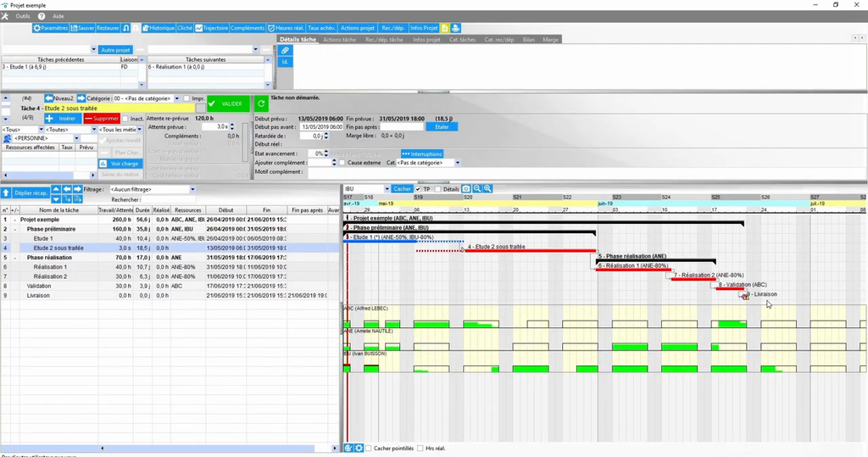Click the Voir charge button
Image resolution: width=868 pixels, height=457 pixels.
click(x=120, y=164)
